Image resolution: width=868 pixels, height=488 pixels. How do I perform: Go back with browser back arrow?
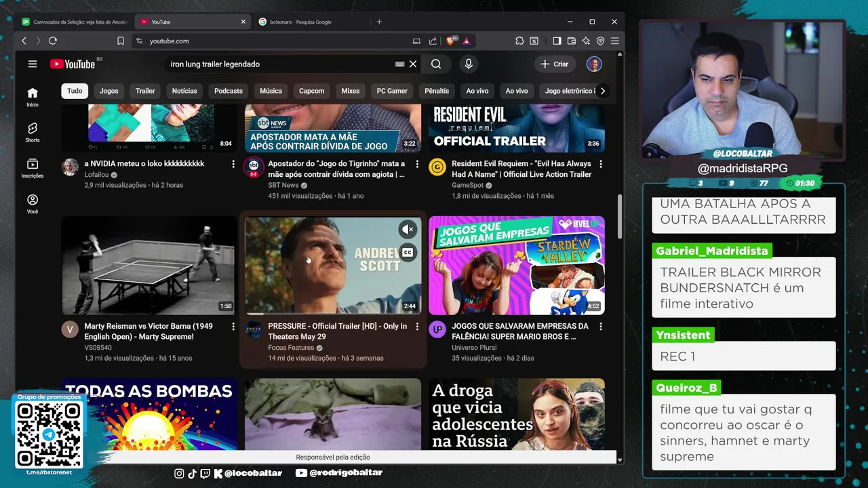point(24,41)
